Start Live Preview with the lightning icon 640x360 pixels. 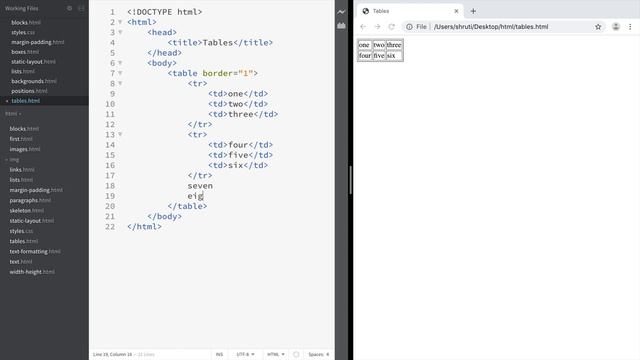point(341,12)
